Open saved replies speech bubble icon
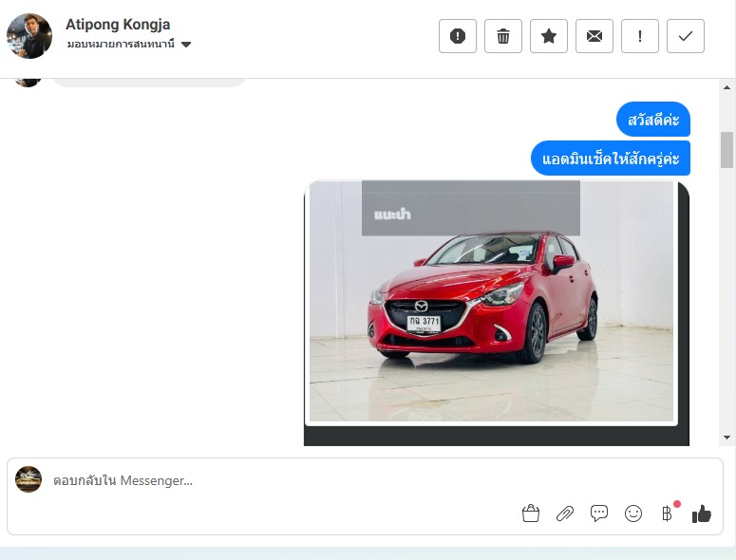 click(599, 513)
